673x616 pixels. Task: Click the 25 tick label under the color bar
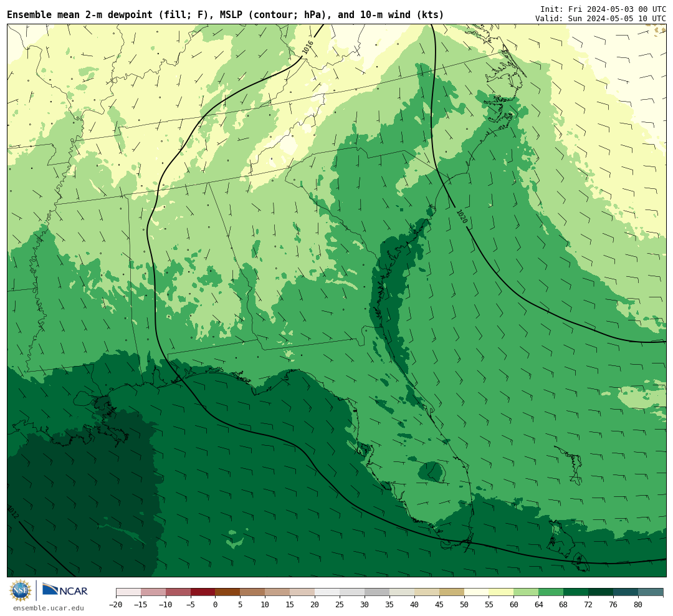tap(340, 604)
